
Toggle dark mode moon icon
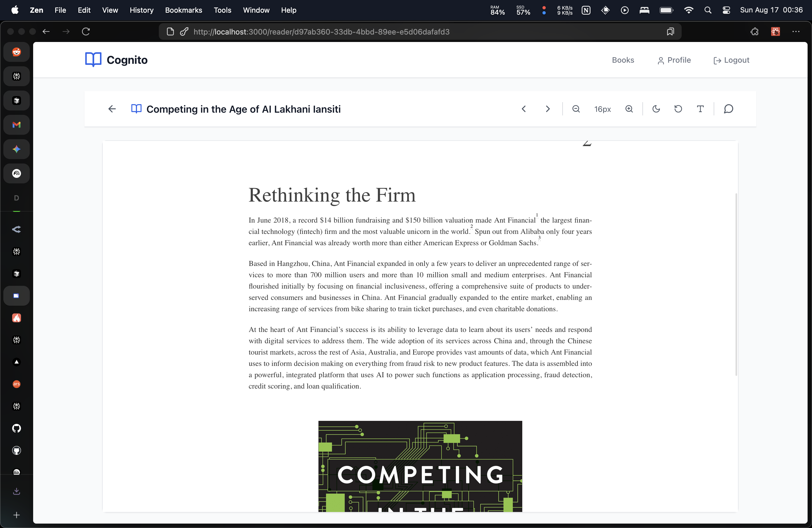(656, 109)
